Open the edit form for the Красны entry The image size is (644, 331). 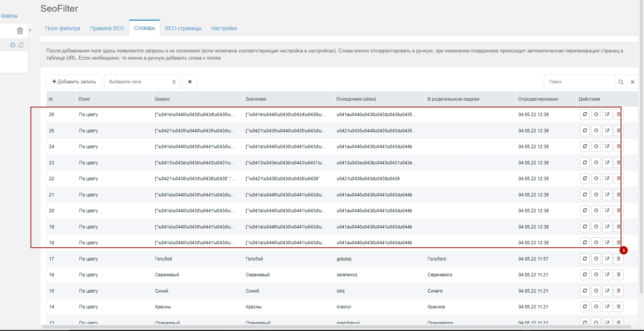[607, 306]
